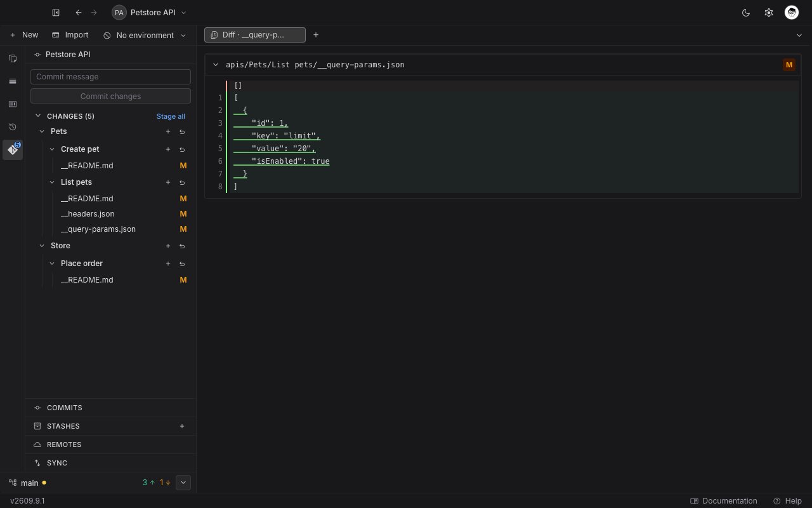Collapse the Store folder
812x508 pixels.
[x=43, y=246]
